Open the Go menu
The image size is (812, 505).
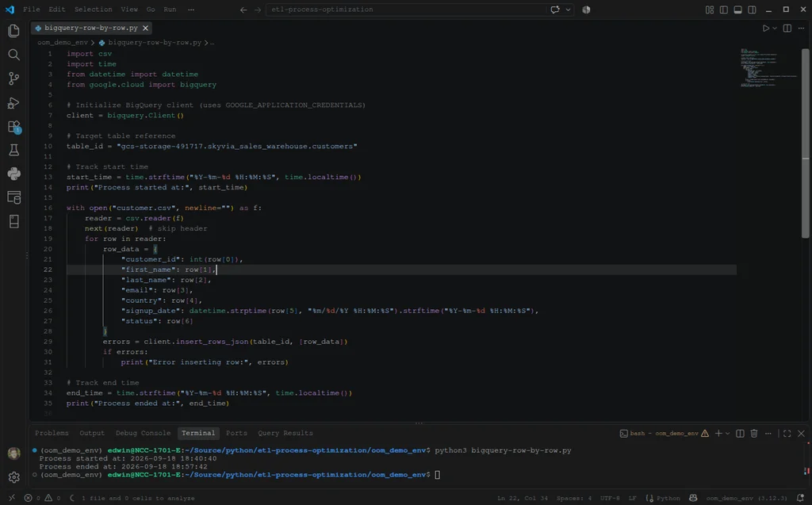[x=151, y=10]
